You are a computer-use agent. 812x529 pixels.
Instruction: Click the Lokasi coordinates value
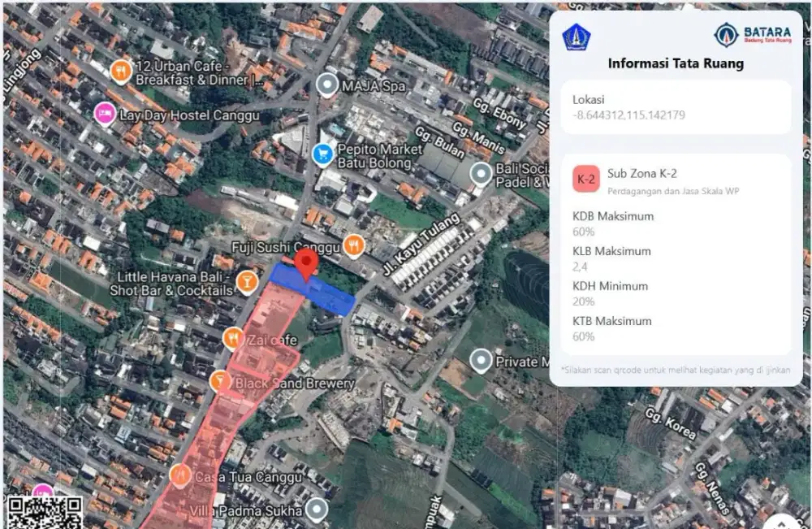point(628,115)
